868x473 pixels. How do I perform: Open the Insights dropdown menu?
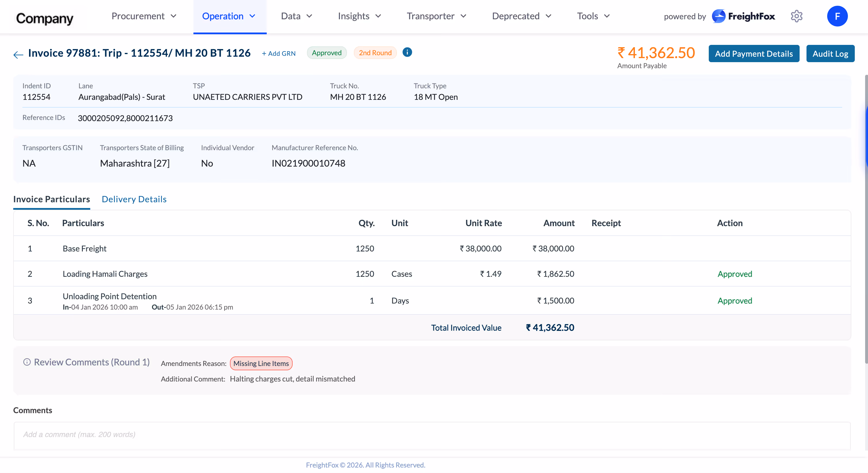coord(359,16)
